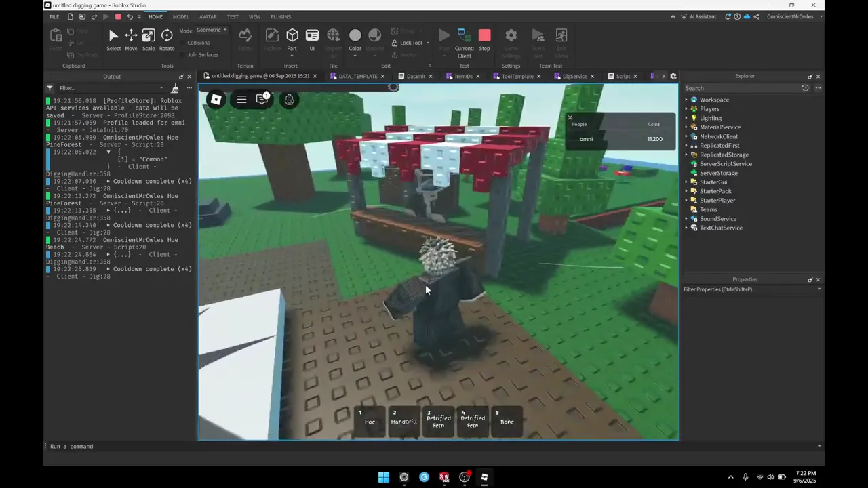Switch to the TEST ribbon tab
This screenshot has height=488, width=868.
(233, 16)
